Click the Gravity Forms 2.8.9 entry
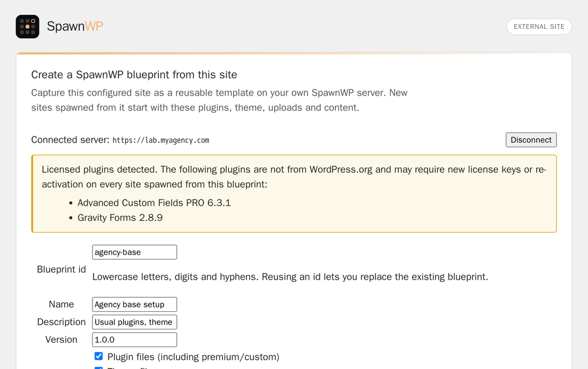Screen dimensions: 588x369 click(x=120, y=218)
